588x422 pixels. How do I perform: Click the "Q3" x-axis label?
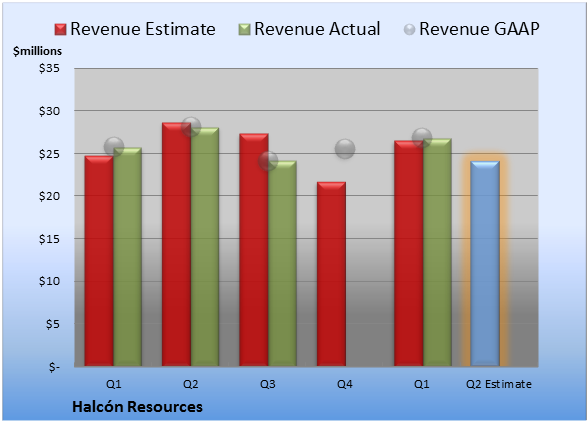pyautogui.click(x=268, y=384)
